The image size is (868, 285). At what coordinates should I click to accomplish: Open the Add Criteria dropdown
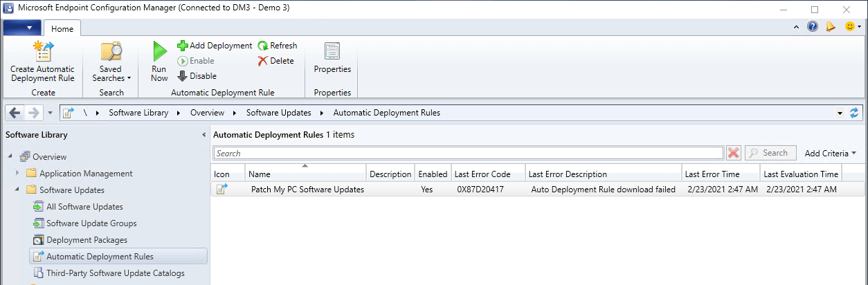click(x=830, y=153)
